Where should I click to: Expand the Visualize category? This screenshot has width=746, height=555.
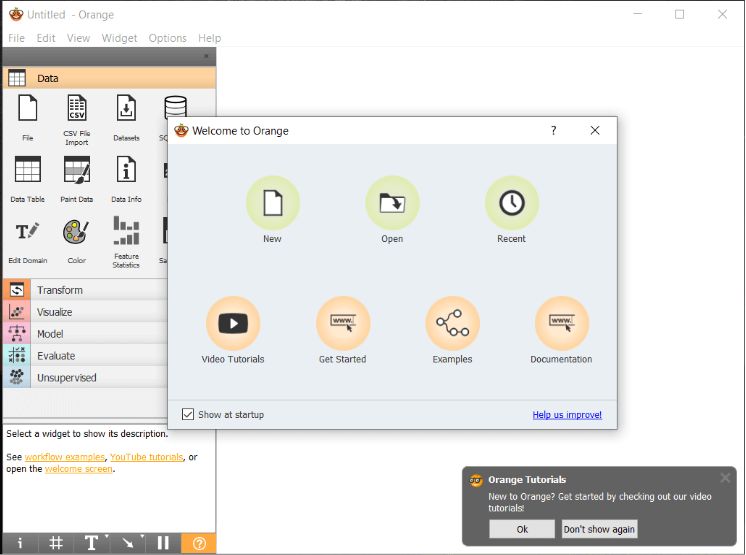pyautogui.click(x=86, y=312)
